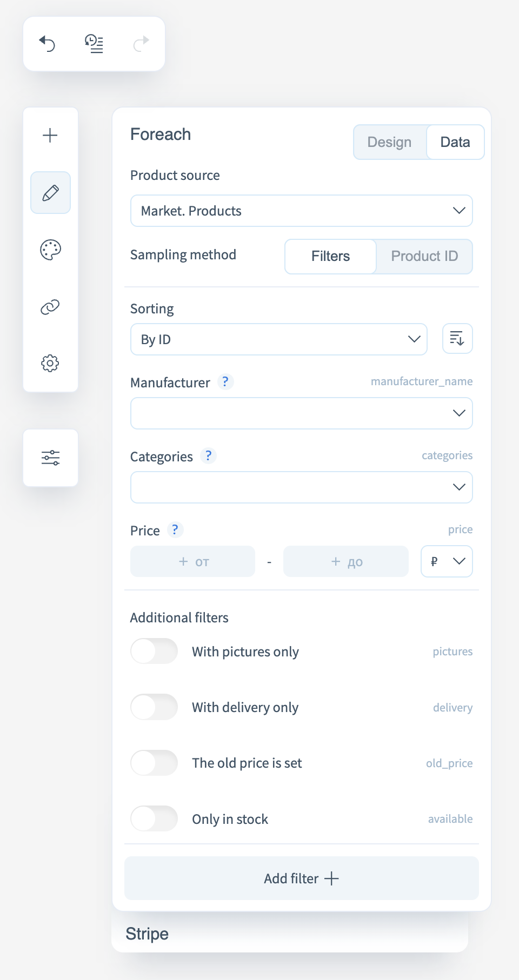Select the Product ID sampling tab
The height and width of the screenshot is (980, 519).
coord(424,256)
